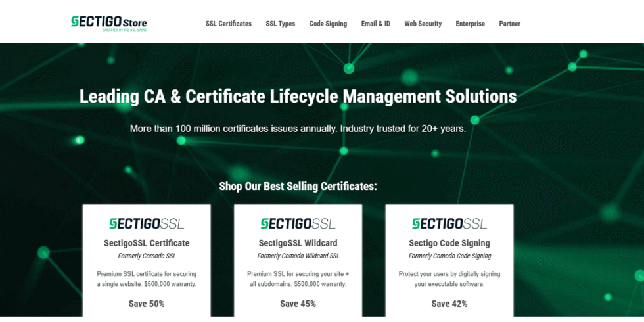
Task: Click the 100 million certificates tagline
Action: coord(298,129)
